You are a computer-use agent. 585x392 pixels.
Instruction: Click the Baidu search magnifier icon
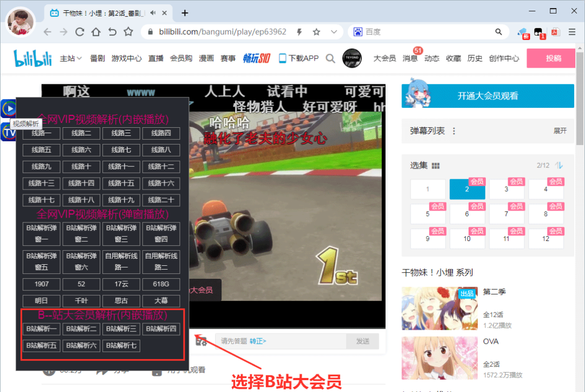click(498, 32)
